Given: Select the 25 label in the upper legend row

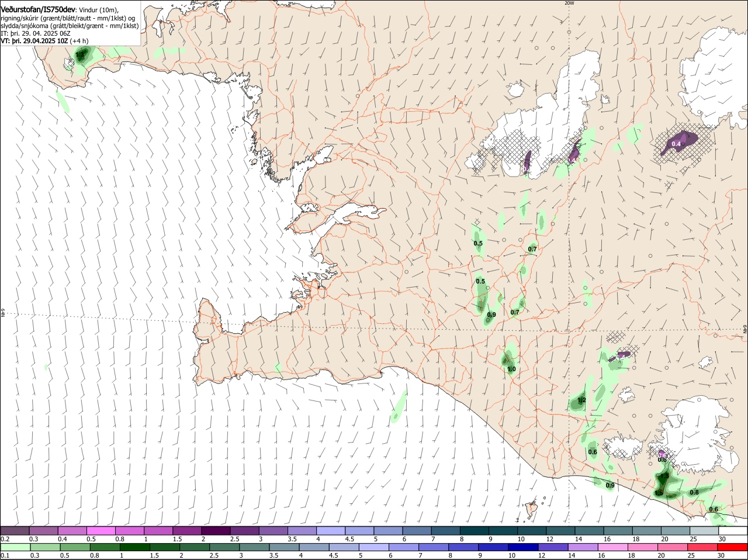Looking at the screenshot, I should point(694,538).
